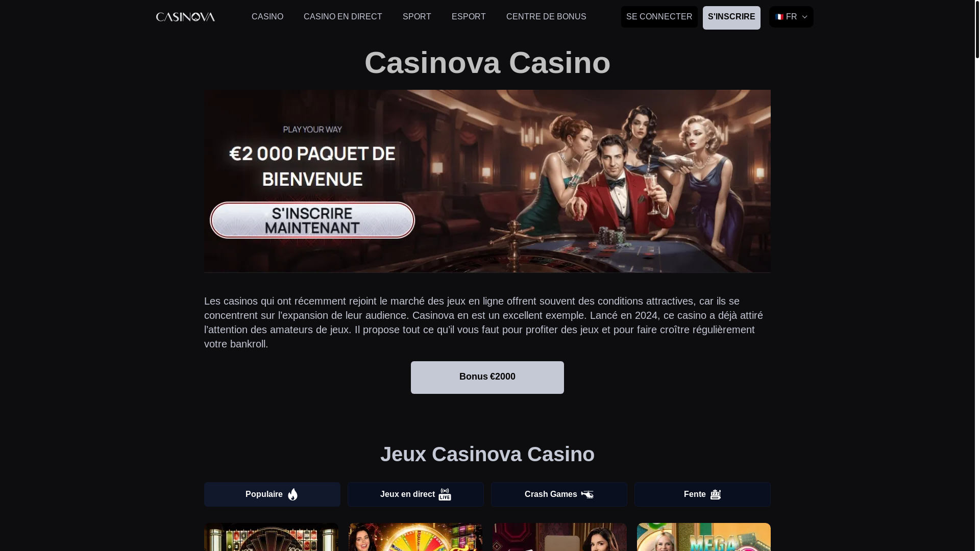The height and width of the screenshot is (551, 980).
Task: Open the CASINO menu item
Action: coord(267,17)
